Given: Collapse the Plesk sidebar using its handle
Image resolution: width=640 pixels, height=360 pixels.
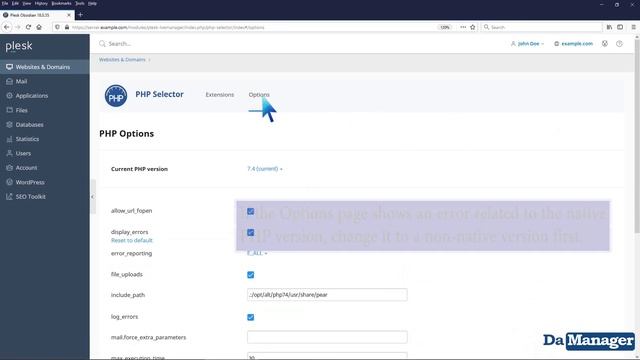Looking at the screenshot, I should tap(93, 197).
